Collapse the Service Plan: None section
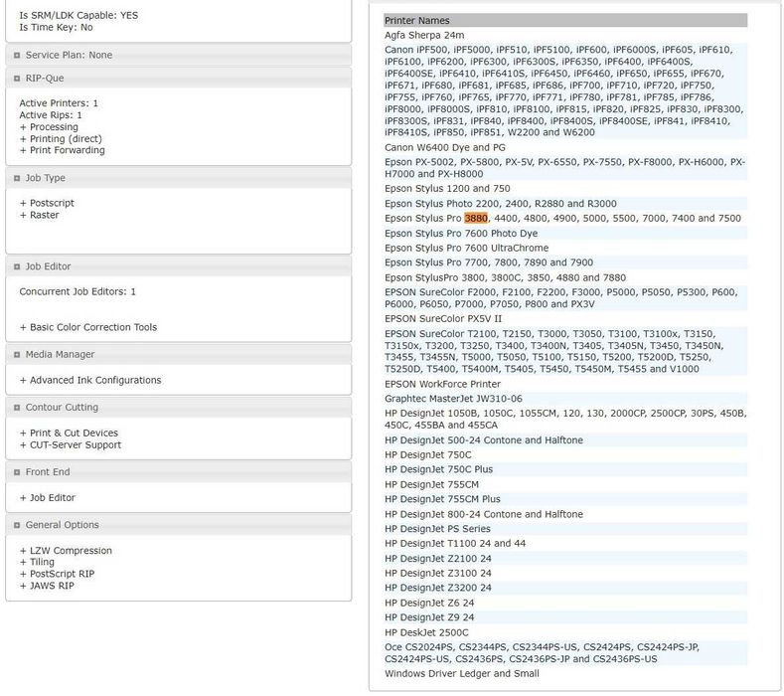The image size is (784, 696). pos(17,55)
